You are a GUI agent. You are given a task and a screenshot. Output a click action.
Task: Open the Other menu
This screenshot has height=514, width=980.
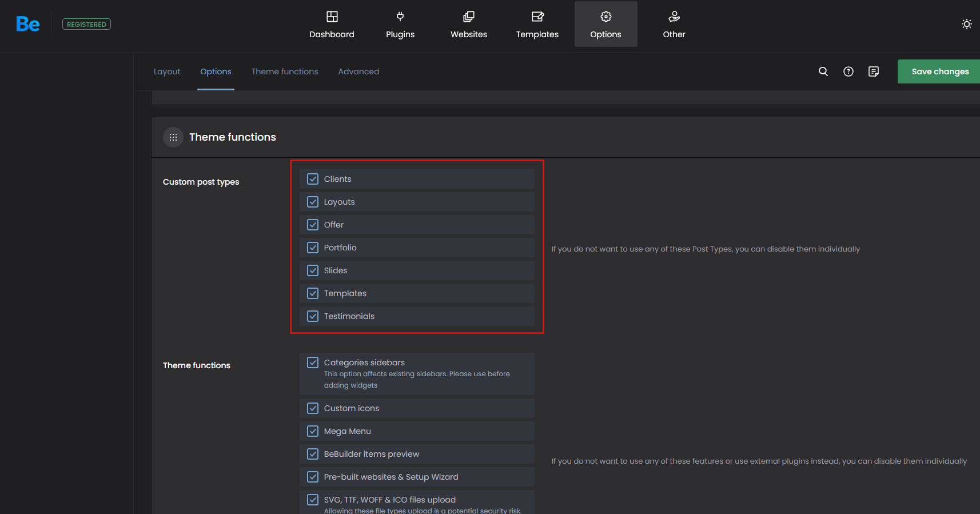pyautogui.click(x=674, y=25)
